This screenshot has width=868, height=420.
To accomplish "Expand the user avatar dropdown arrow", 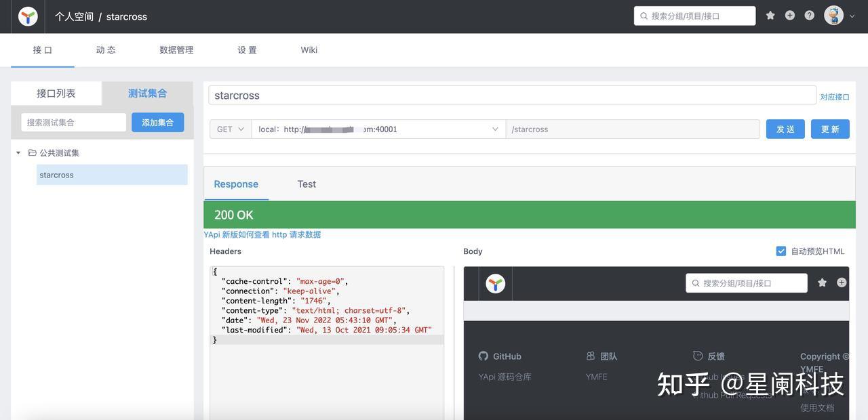I will point(852,16).
